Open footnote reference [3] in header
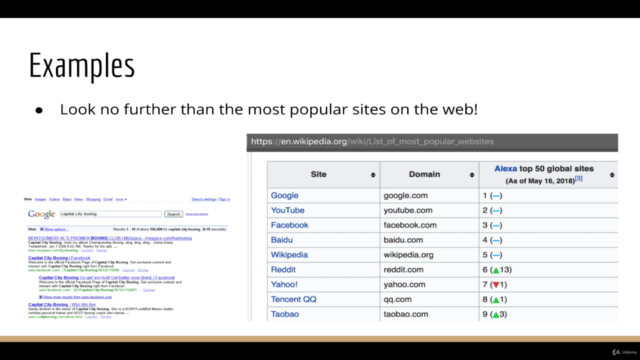Viewport: 640px width, 360px height. point(578,179)
